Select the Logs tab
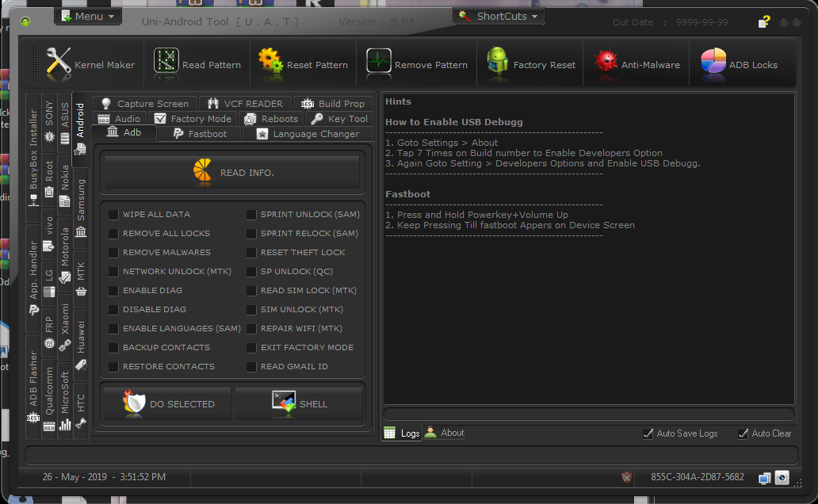The height and width of the screenshot is (504, 818). pos(402,433)
